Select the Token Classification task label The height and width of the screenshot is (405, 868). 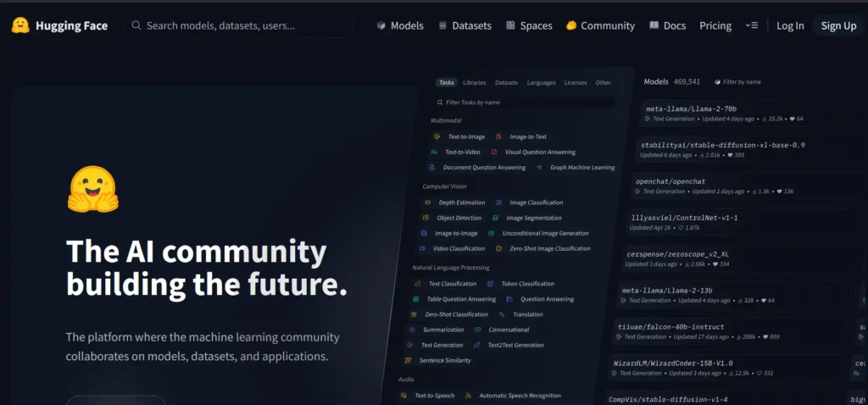527,284
